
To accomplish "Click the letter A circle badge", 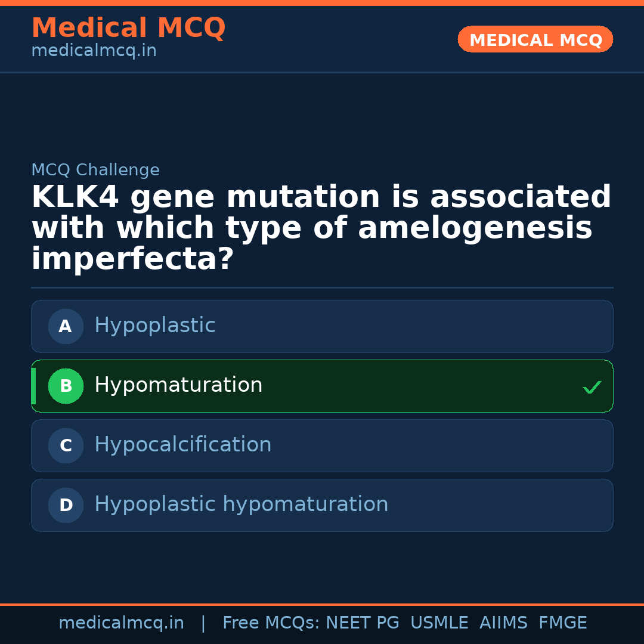I will point(66,326).
